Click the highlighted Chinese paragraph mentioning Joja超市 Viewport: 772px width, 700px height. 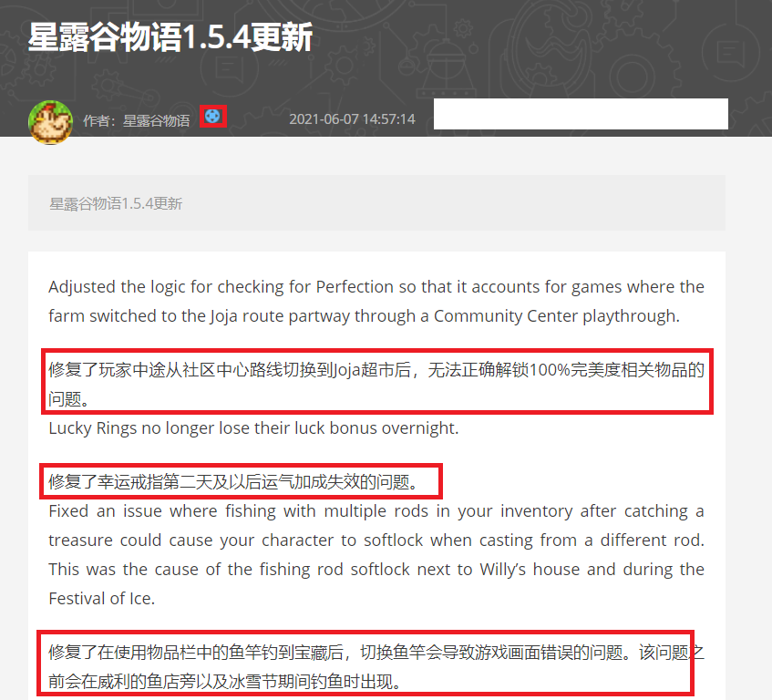376,384
